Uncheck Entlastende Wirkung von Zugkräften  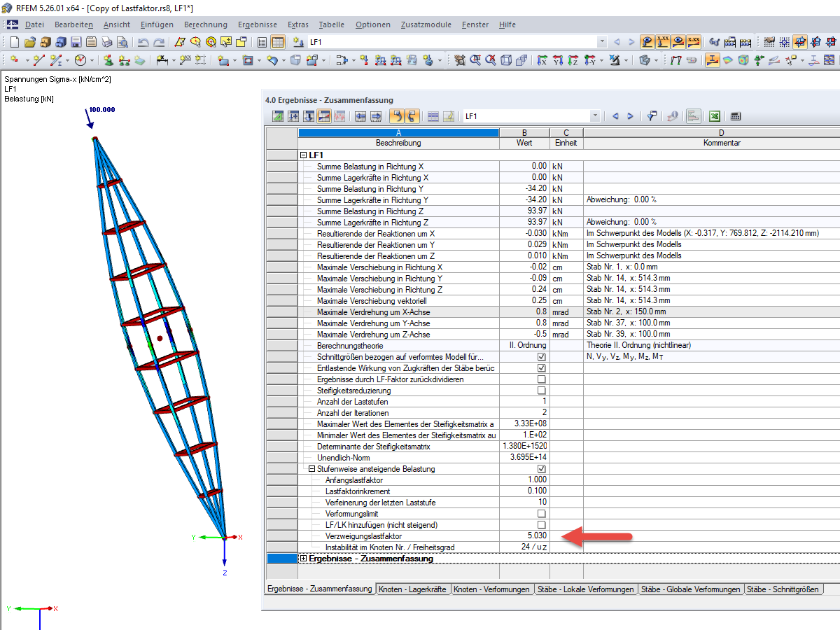[541, 368]
